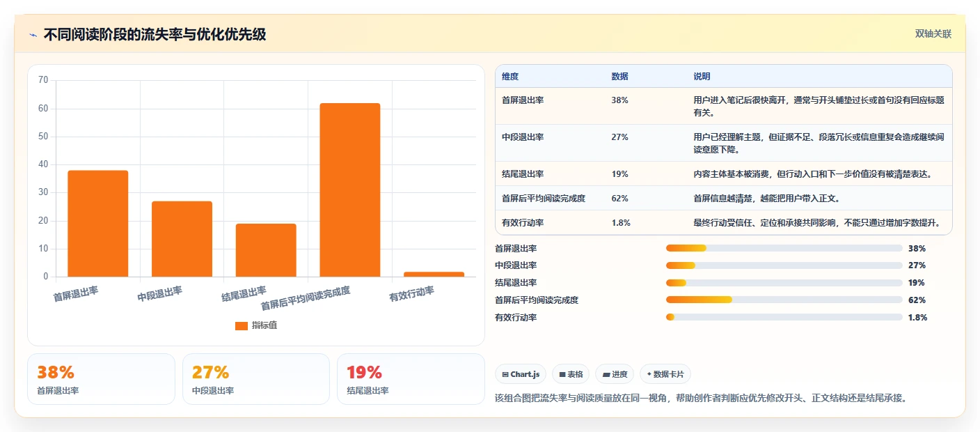Click the 结尾退出率 bar in chart
Image resolution: width=980 pixels, height=432 pixels.
(x=266, y=250)
